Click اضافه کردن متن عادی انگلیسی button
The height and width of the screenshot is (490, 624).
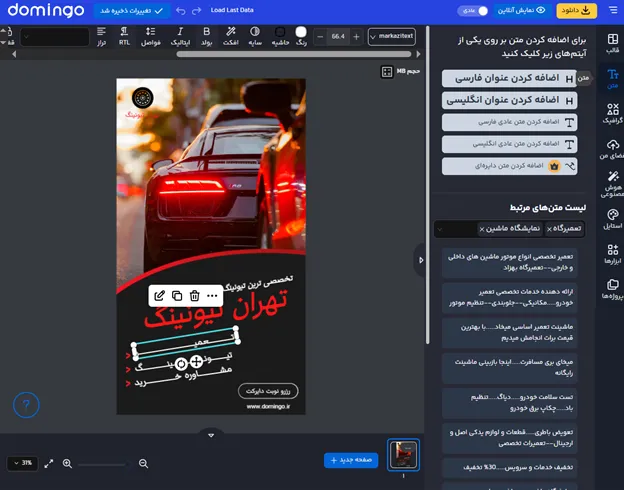pos(509,144)
